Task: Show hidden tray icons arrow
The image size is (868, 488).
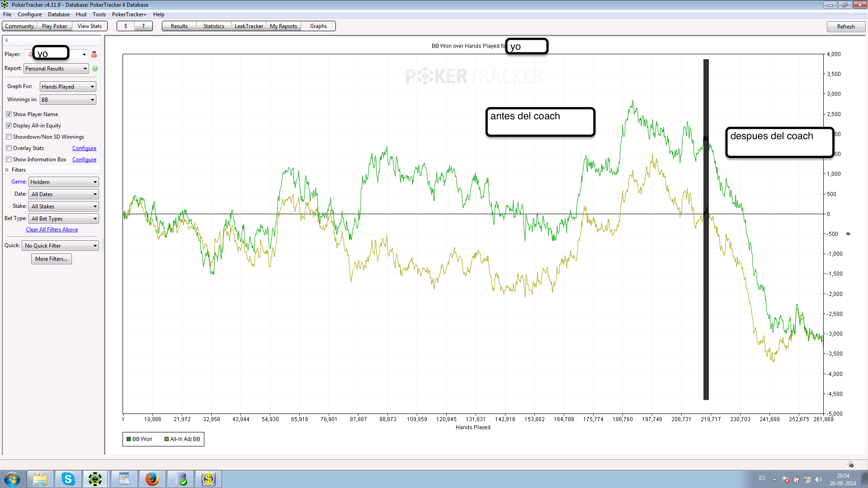Action: tap(774, 480)
